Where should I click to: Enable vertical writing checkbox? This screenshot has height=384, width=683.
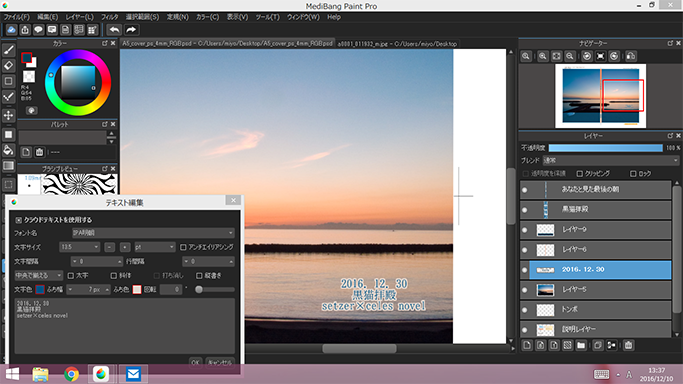[x=199, y=276]
